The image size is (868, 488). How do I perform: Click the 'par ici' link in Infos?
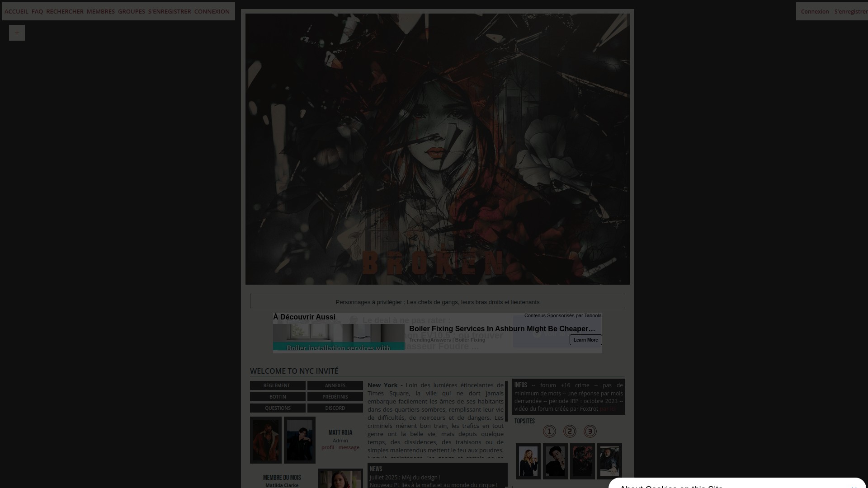pyautogui.click(x=608, y=409)
